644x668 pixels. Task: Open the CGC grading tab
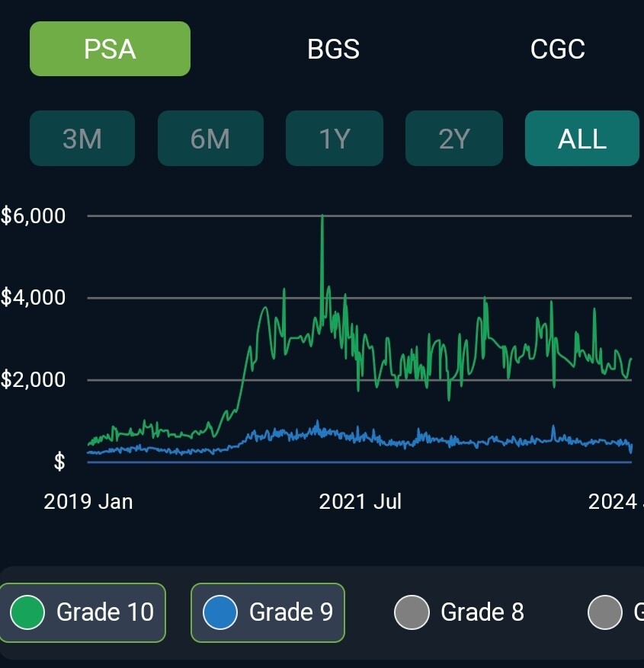click(557, 49)
